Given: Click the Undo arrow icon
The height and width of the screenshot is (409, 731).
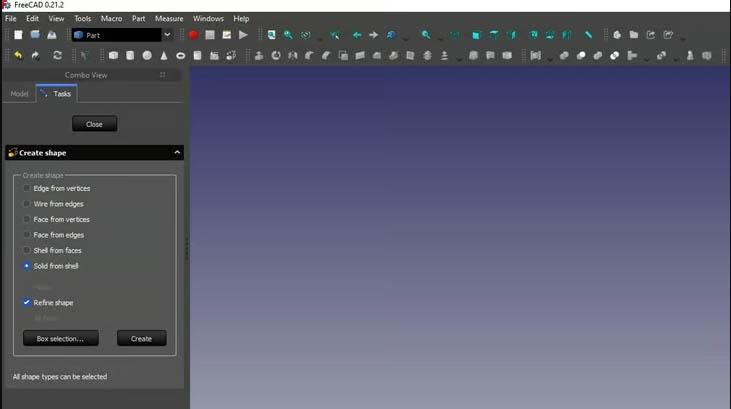Looking at the screenshot, I should click(17, 55).
